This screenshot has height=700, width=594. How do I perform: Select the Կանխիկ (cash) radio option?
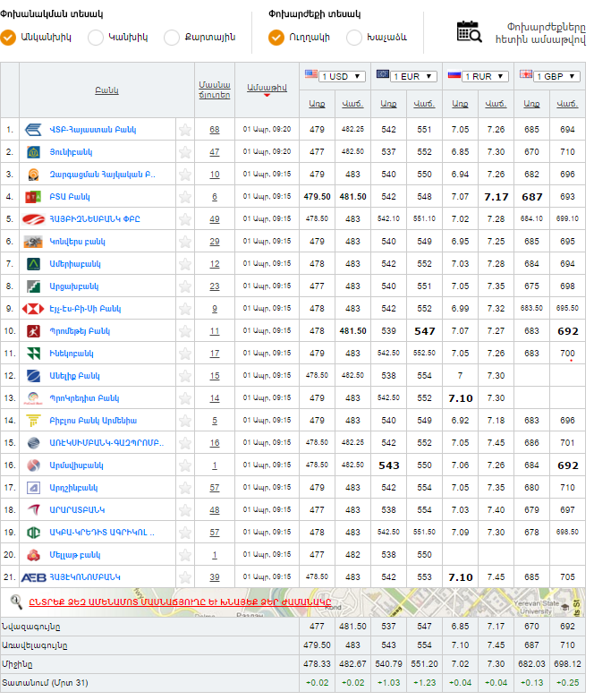[x=96, y=37]
